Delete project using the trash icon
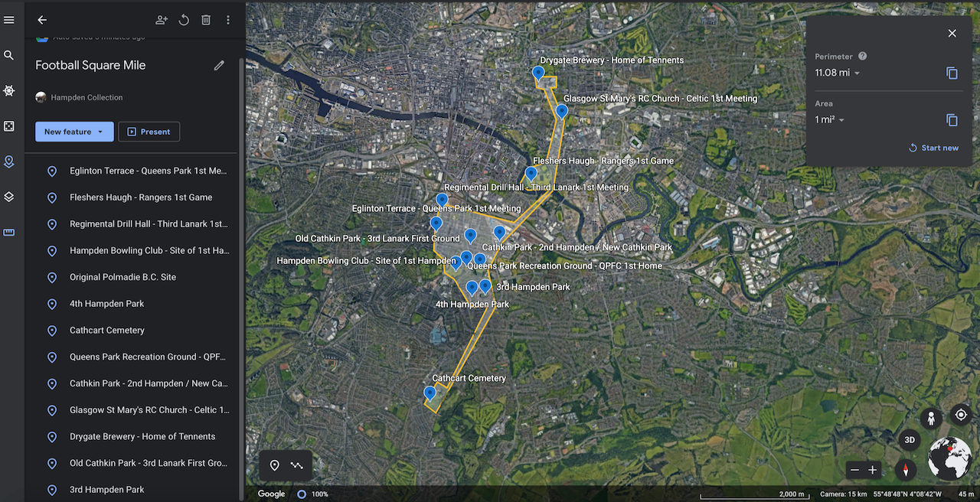 206,20
